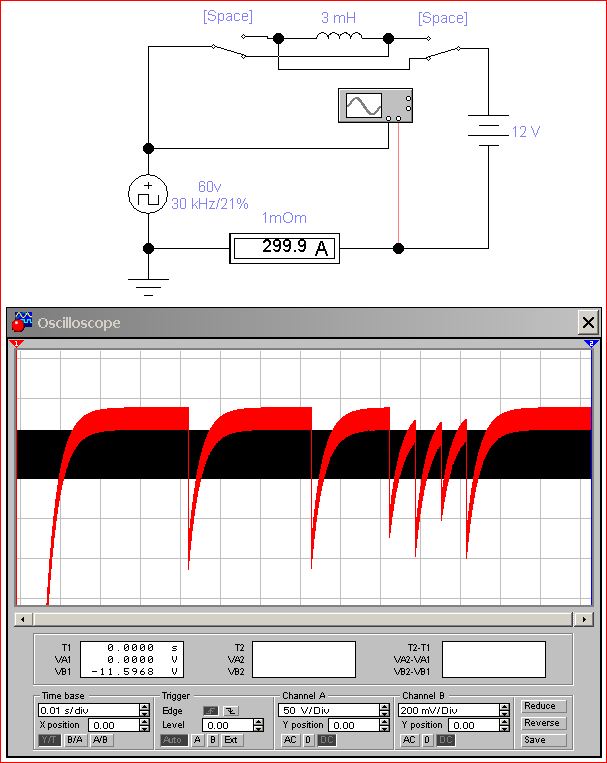
Task: Set Channel B coupling to DC
Action: pyautogui.click(x=445, y=740)
